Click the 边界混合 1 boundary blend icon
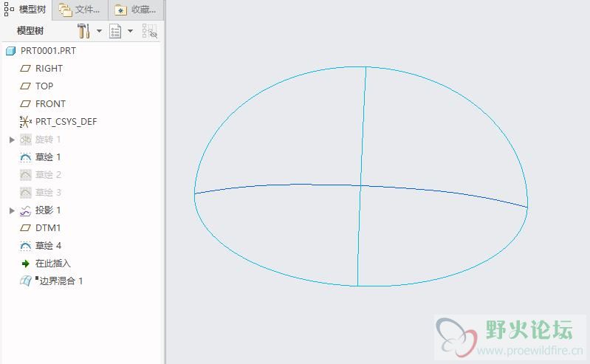 [x=26, y=281]
